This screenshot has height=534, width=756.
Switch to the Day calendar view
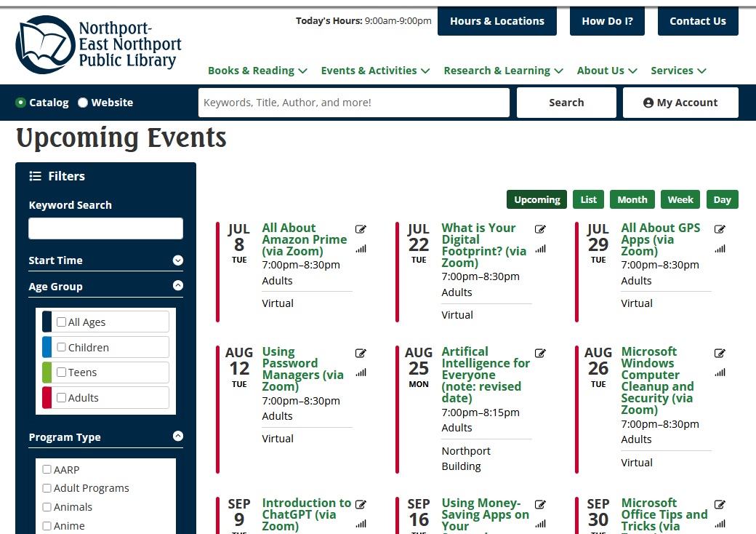[723, 200]
